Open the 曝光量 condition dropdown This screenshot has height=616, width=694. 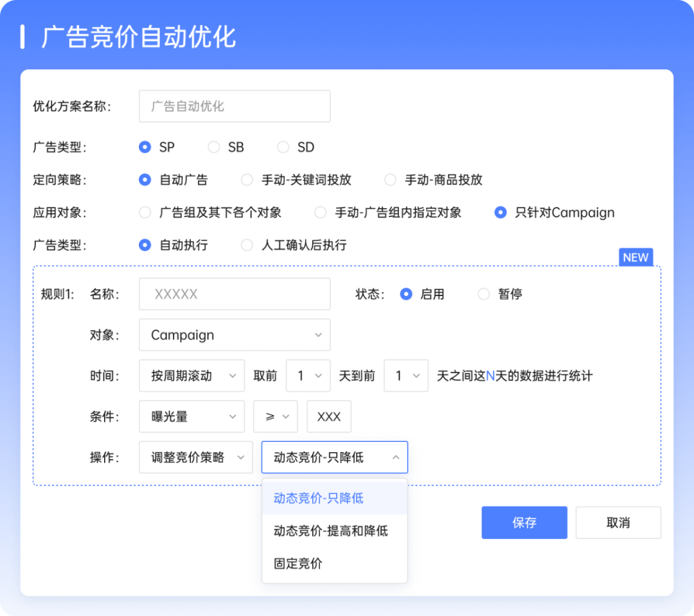click(x=191, y=417)
